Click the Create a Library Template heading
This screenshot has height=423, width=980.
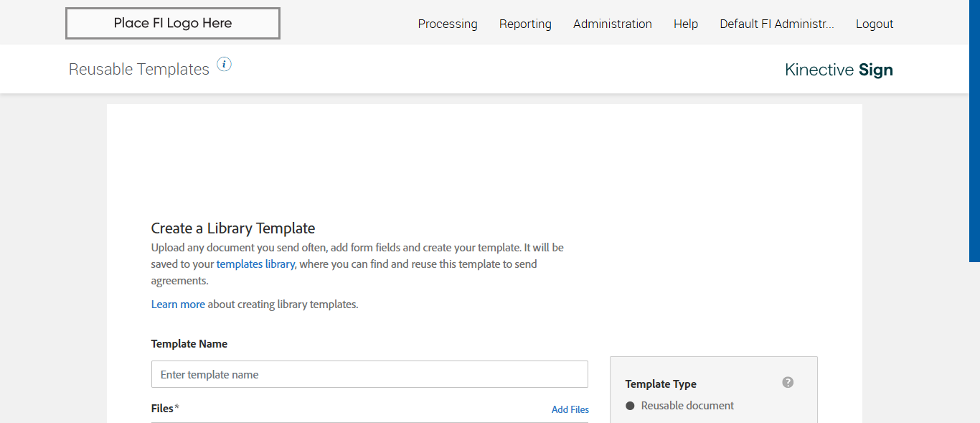233,228
